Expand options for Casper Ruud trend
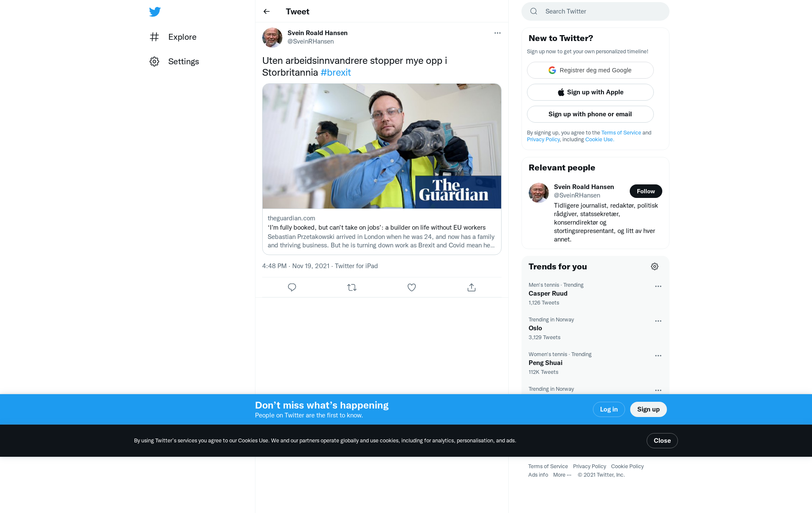The width and height of the screenshot is (812, 513). 658,286
